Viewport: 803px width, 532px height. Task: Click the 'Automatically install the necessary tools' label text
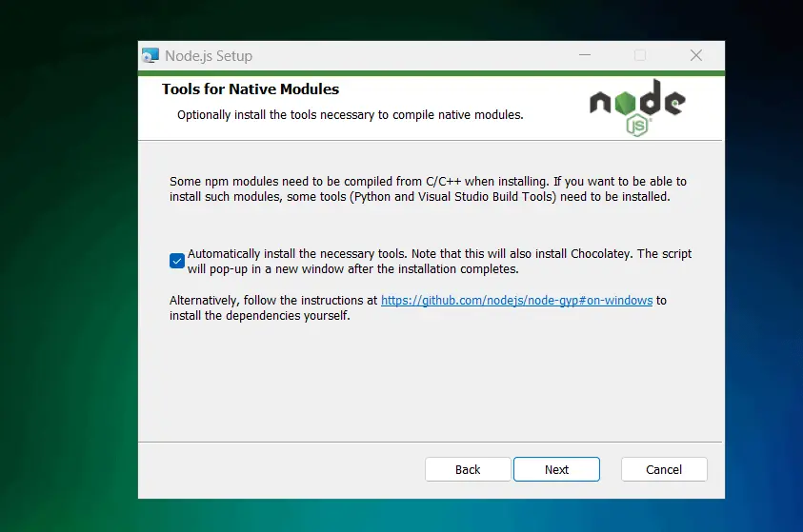coord(439,262)
